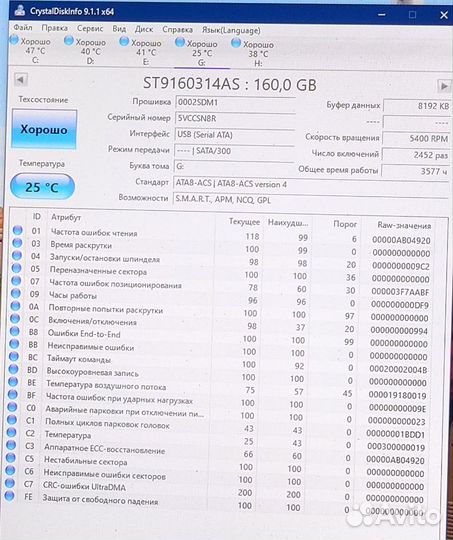
Task: Click status icon of attribute FE
Action: [x=10, y=496]
